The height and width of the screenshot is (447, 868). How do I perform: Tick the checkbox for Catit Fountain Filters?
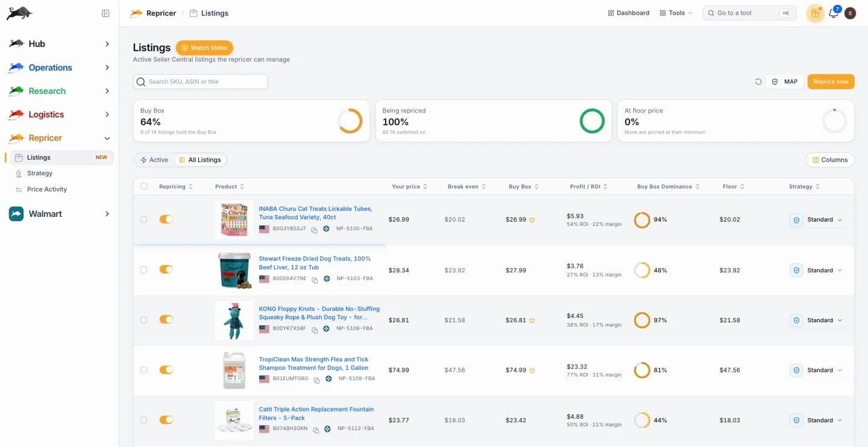click(143, 420)
